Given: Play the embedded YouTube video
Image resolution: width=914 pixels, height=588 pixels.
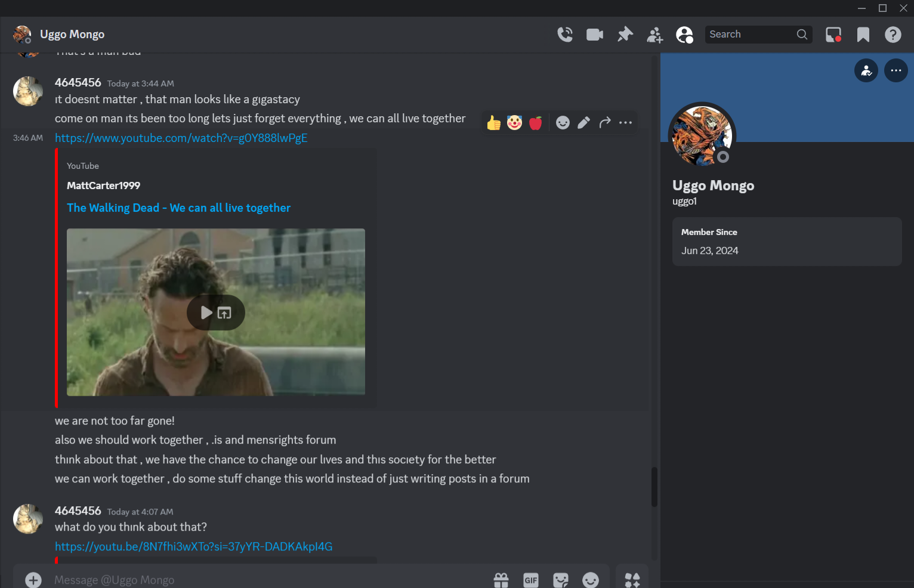Looking at the screenshot, I should click(x=206, y=312).
